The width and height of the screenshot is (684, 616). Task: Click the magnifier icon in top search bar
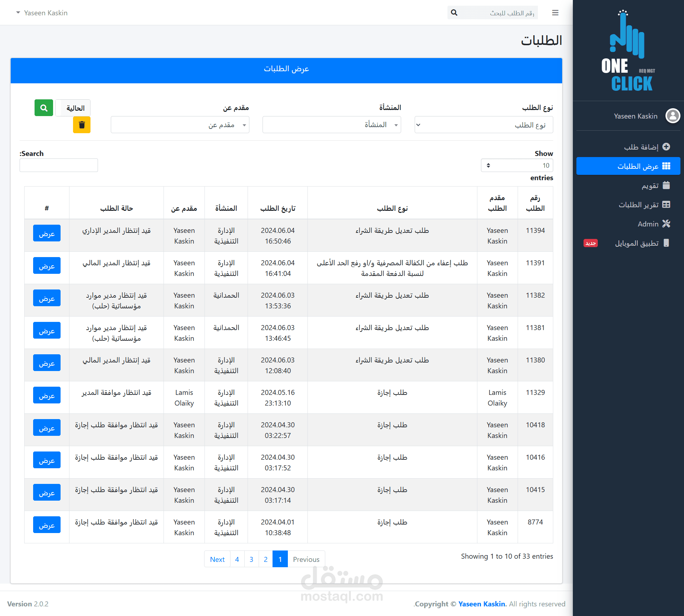tap(454, 13)
